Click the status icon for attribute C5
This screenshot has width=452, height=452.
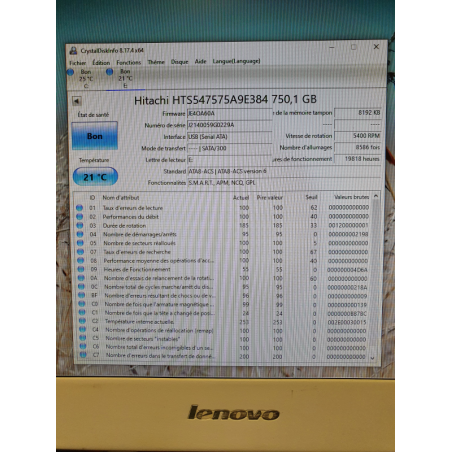pyautogui.click(x=83, y=338)
